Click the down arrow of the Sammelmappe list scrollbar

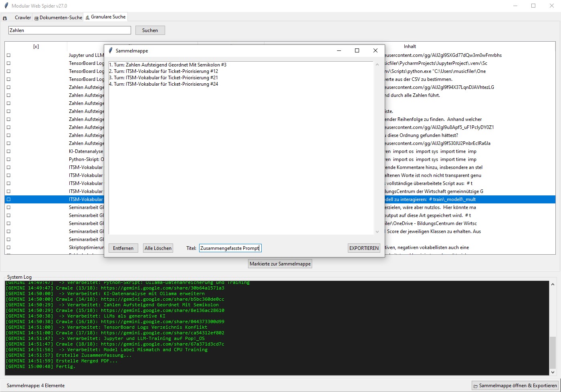coord(377,231)
